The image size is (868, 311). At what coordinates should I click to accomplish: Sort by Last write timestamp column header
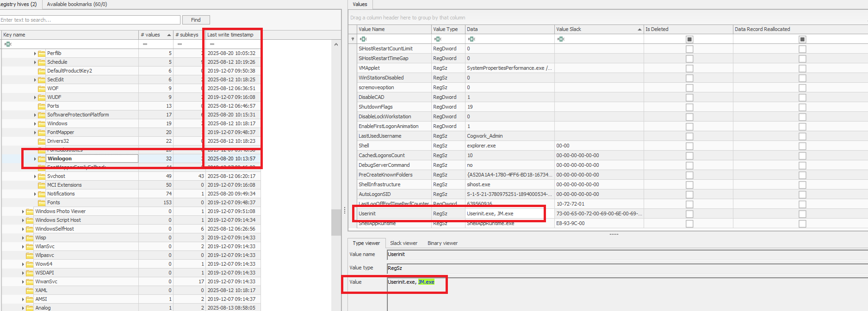tap(230, 35)
